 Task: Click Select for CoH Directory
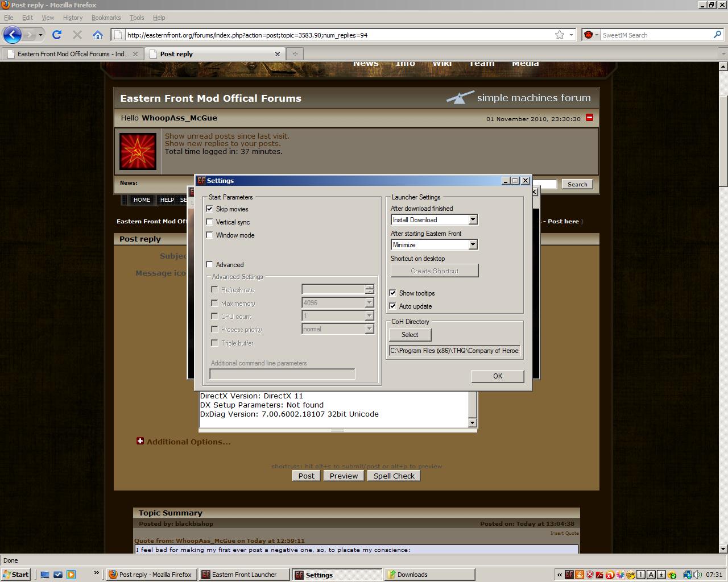point(409,335)
